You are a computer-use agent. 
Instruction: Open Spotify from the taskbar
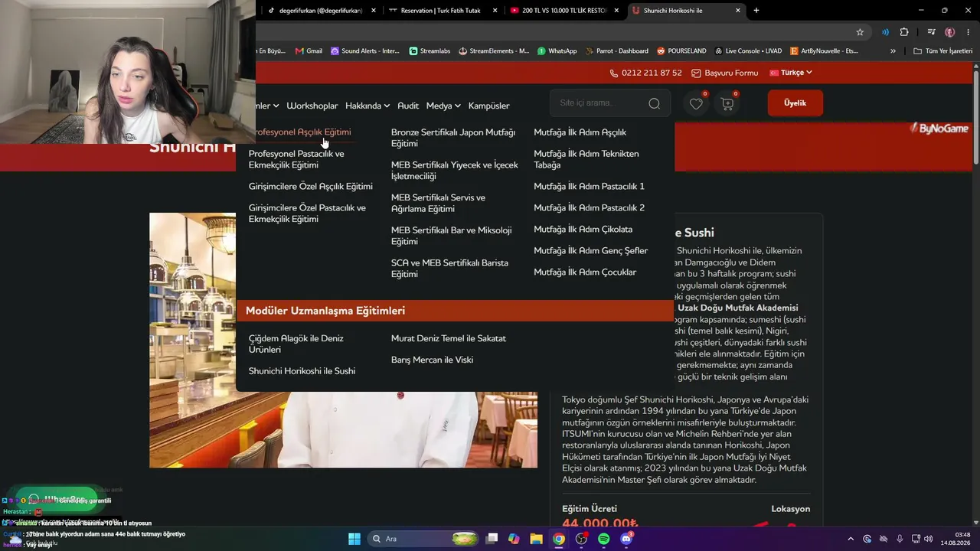pyautogui.click(x=603, y=539)
